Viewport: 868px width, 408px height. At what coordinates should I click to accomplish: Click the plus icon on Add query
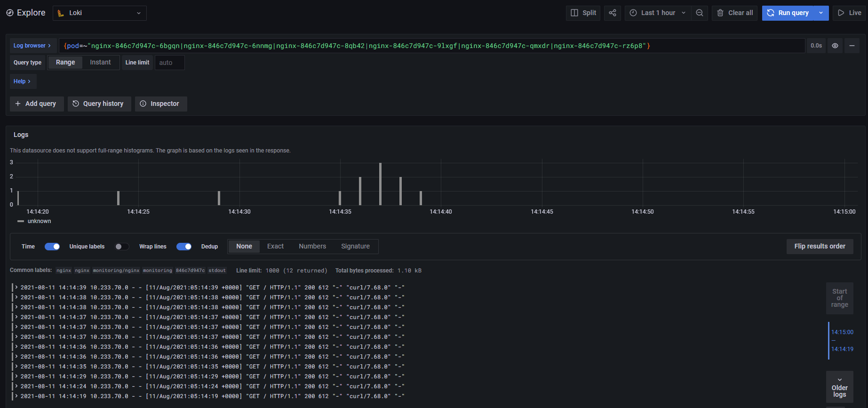(18, 104)
